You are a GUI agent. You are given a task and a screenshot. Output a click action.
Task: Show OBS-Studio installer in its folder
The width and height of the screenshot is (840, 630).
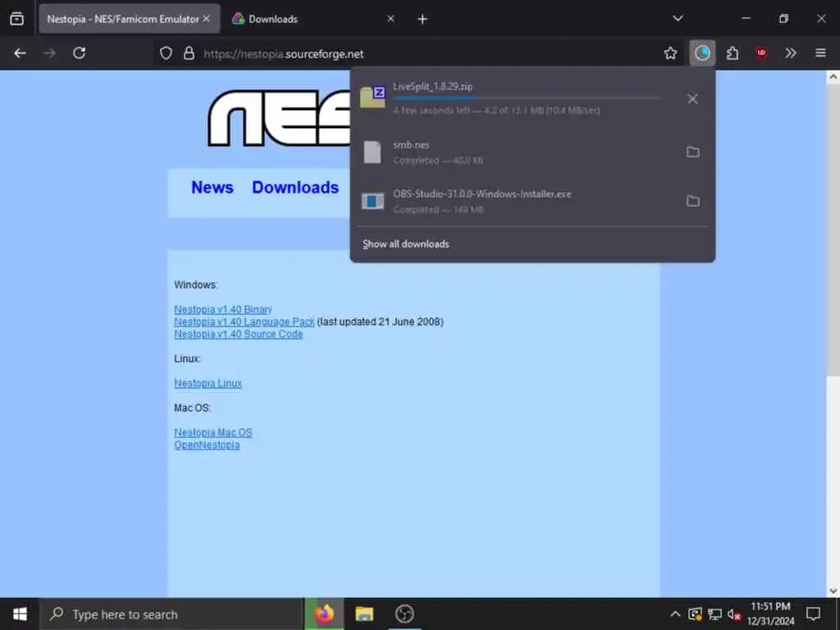tap(692, 202)
